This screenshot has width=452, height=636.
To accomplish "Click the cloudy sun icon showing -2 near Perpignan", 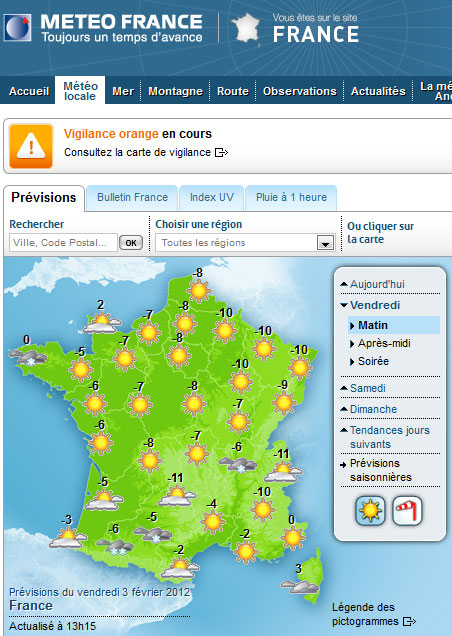I will pos(180,567).
